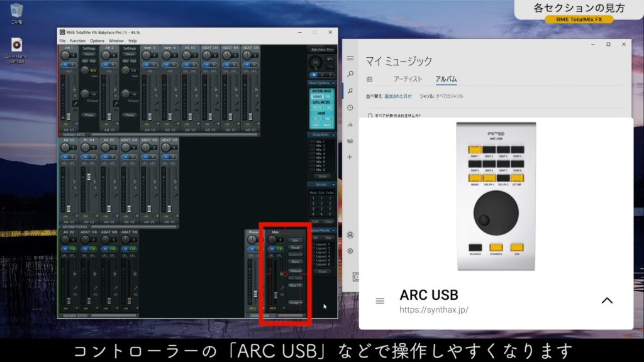Click the AN 1 input pan knob
Image resolution: width=644 pixels, height=362 pixels.
[65, 55]
